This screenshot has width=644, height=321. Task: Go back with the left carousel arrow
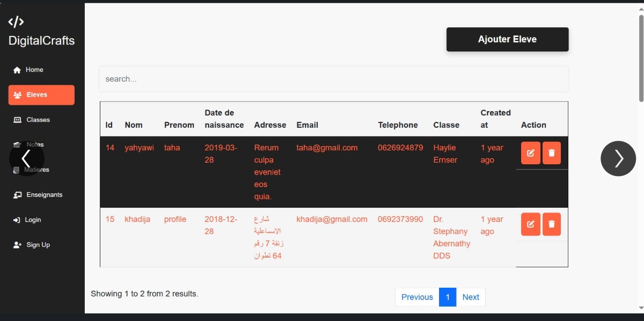point(26,158)
